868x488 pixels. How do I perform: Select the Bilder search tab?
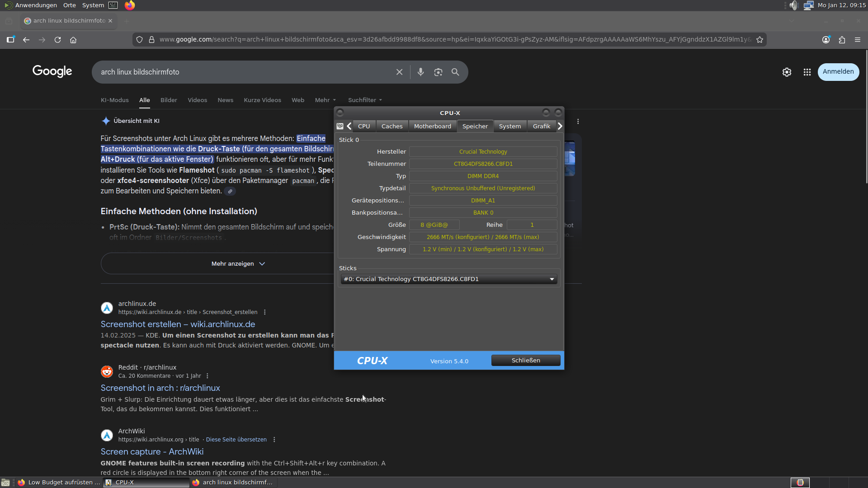[169, 100]
